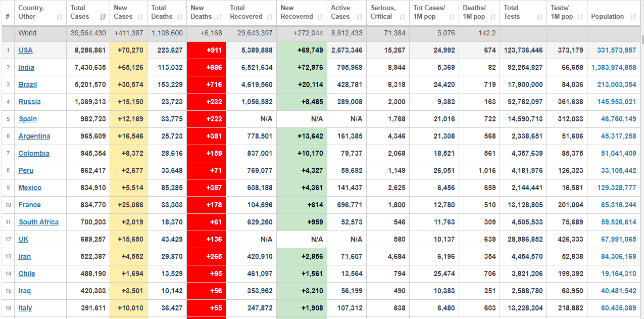Sort by the Serious, Critical column
The width and height of the screenshot is (644, 319).
pos(388,12)
